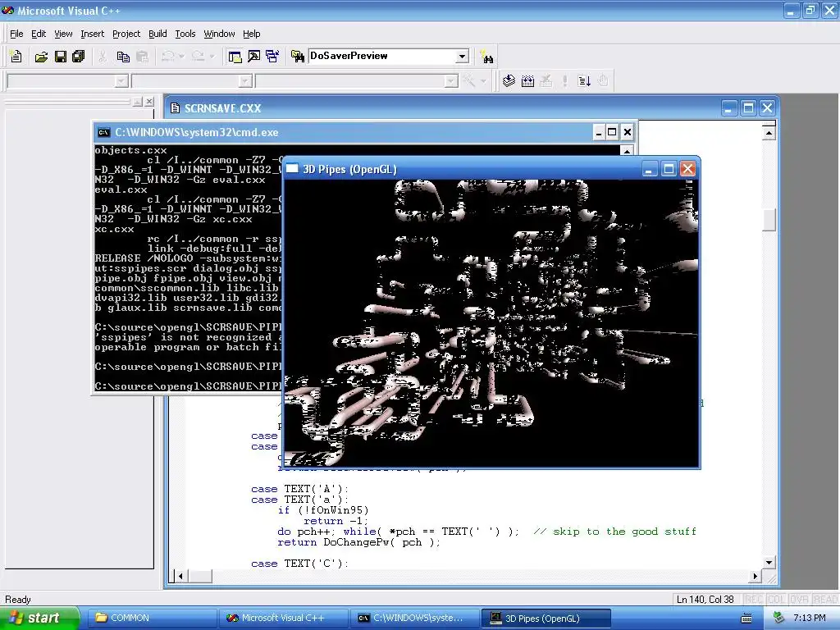Click the Windows start button

[x=39, y=618]
